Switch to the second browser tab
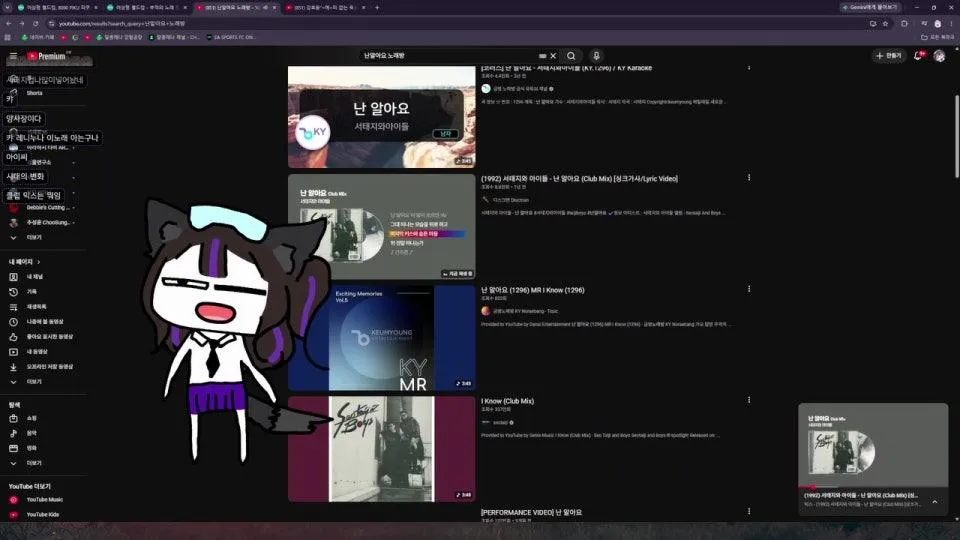Viewport: 960px width, 540px height. click(147, 7)
